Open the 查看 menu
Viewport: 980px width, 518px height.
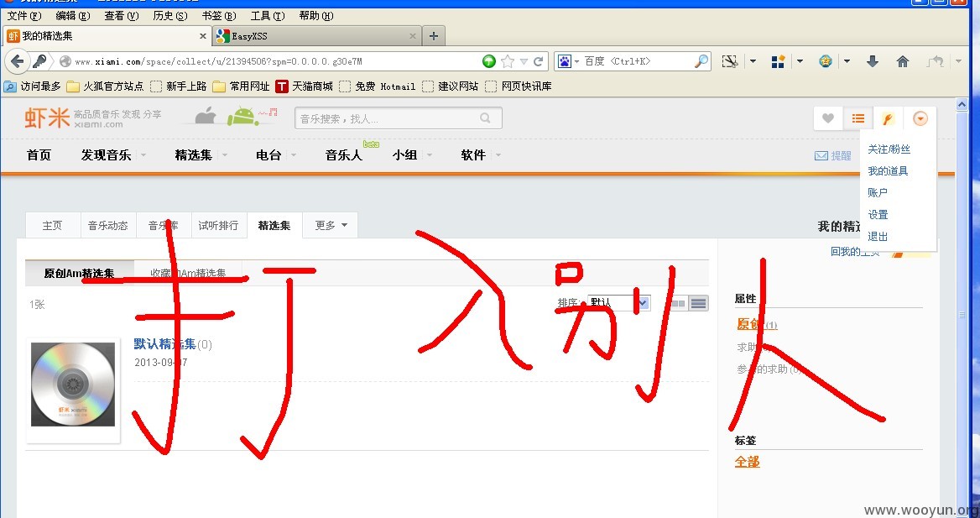pos(122,16)
